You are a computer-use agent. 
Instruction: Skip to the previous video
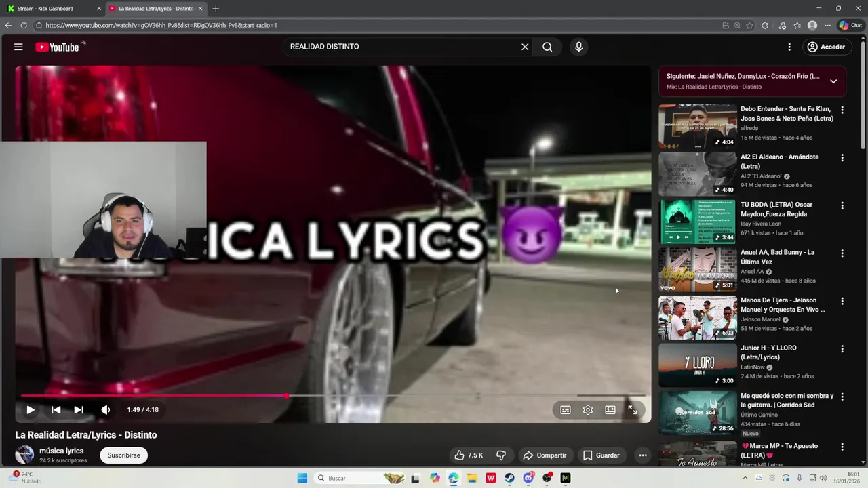click(56, 409)
